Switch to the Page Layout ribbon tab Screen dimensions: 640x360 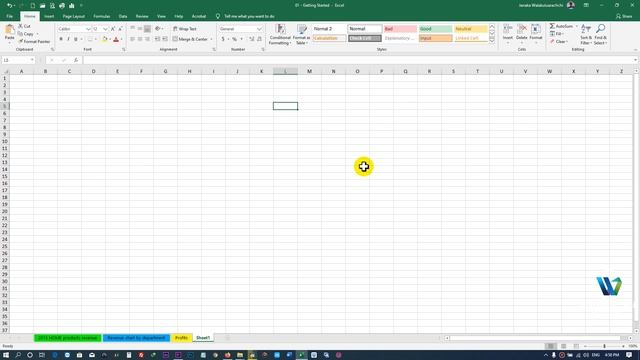(x=73, y=16)
